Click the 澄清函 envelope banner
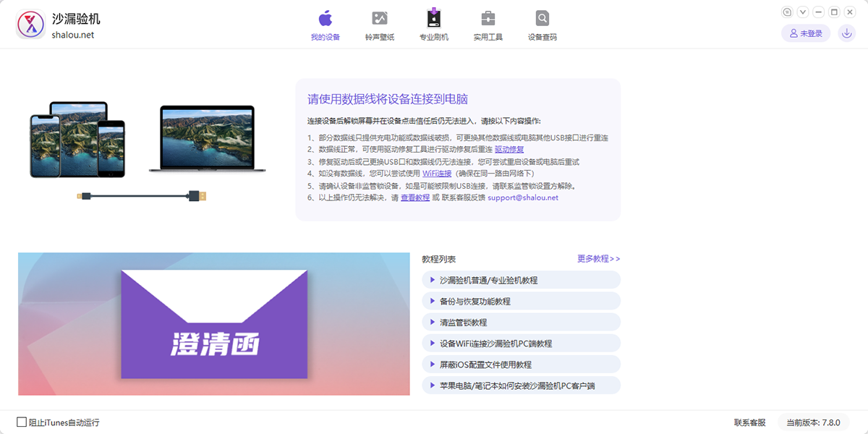 pyautogui.click(x=214, y=324)
